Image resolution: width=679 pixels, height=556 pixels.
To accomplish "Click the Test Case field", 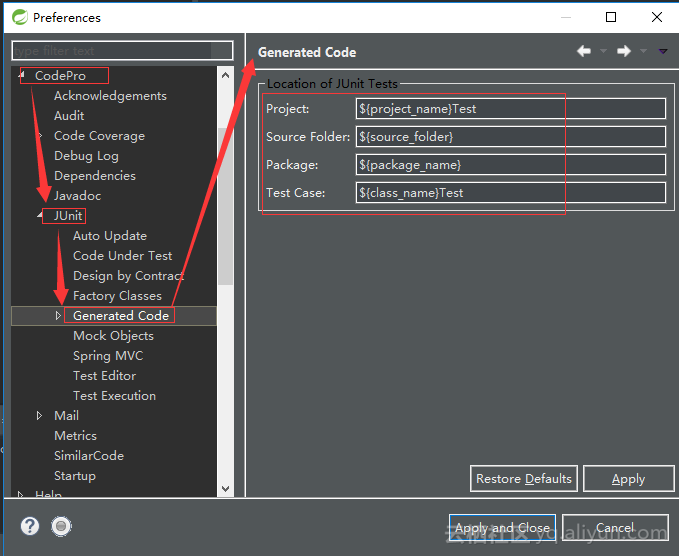I will point(511,193).
